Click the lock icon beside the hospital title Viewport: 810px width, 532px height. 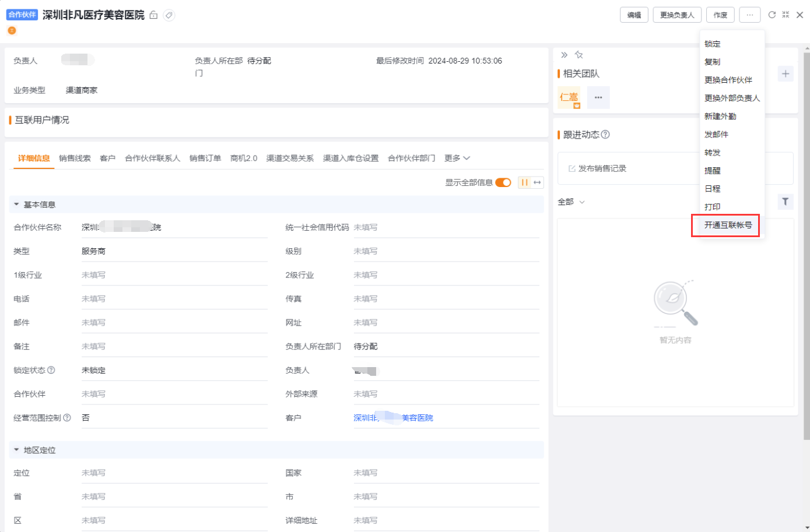click(x=153, y=15)
